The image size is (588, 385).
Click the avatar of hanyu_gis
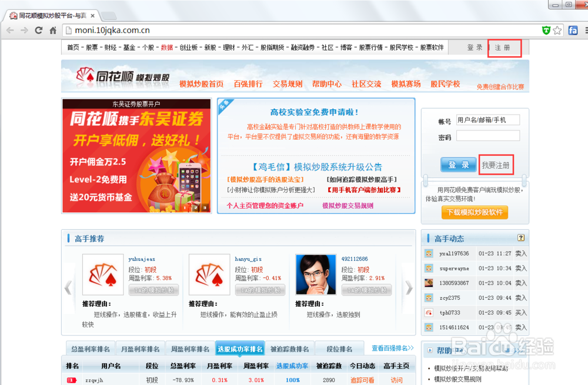point(209,274)
